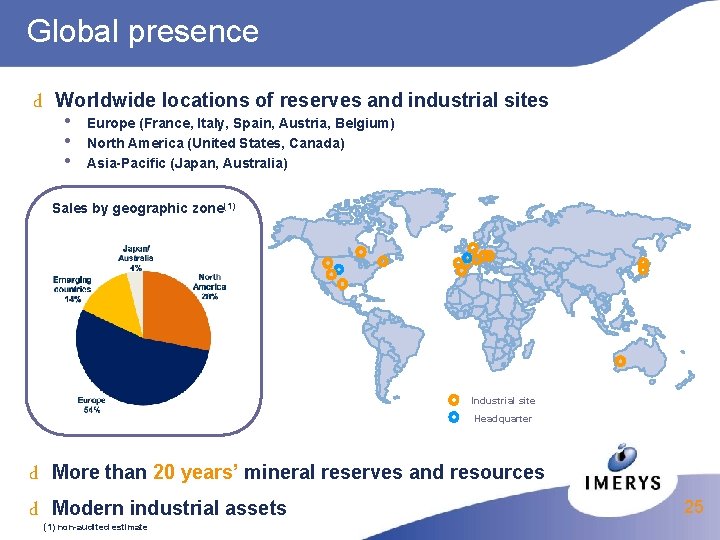The image size is (720, 540).
Task: Click the 'Japan/Australia 4%' pie label
Action: click(135, 259)
